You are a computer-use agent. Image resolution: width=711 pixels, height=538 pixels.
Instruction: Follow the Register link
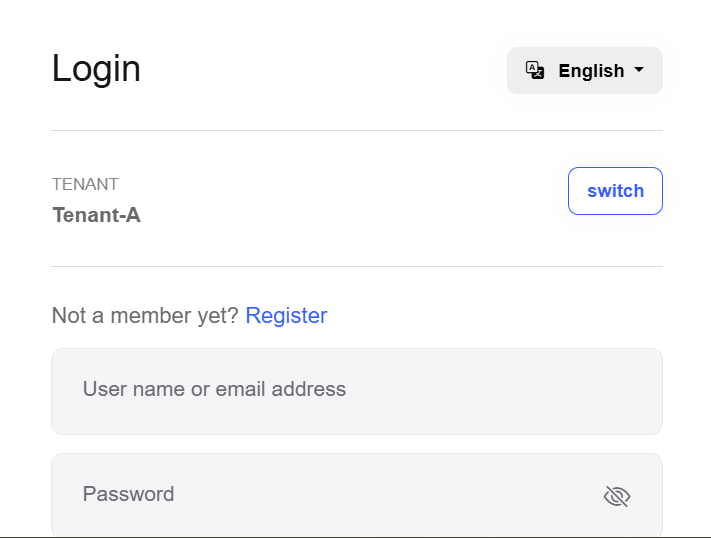pyautogui.click(x=286, y=316)
